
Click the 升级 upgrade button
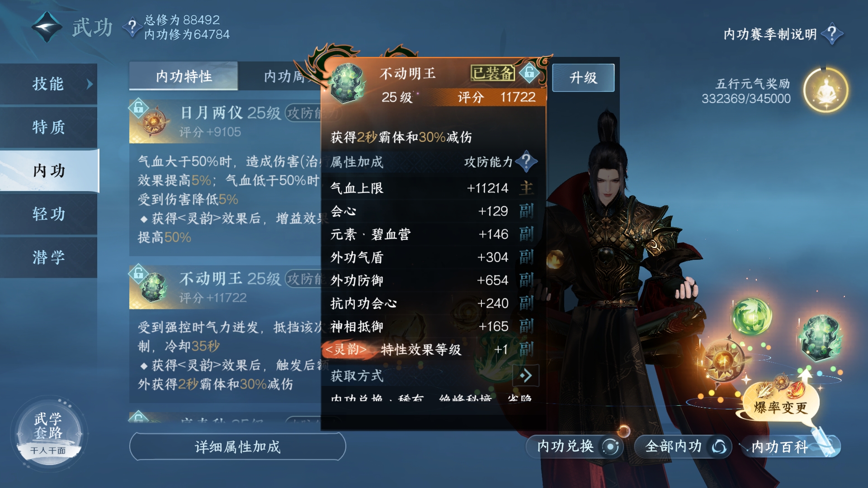click(583, 78)
